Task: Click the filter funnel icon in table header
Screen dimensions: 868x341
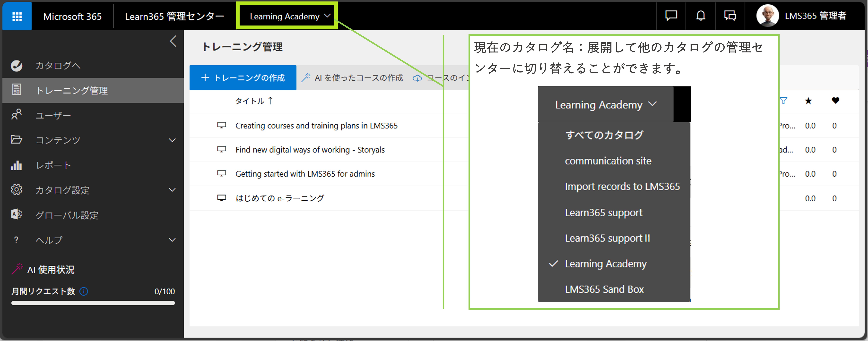Action: point(783,101)
